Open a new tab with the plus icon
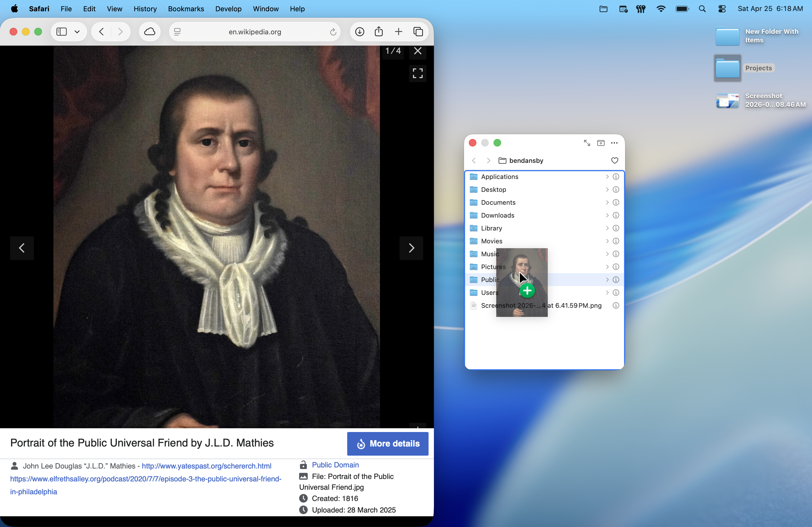This screenshot has height=527, width=812. tap(398, 31)
